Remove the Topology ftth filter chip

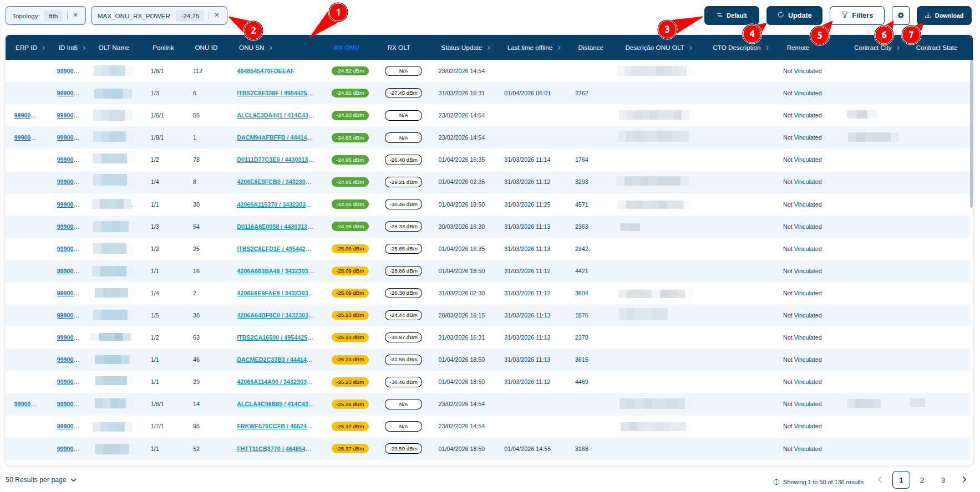pyautogui.click(x=75, y=16)
